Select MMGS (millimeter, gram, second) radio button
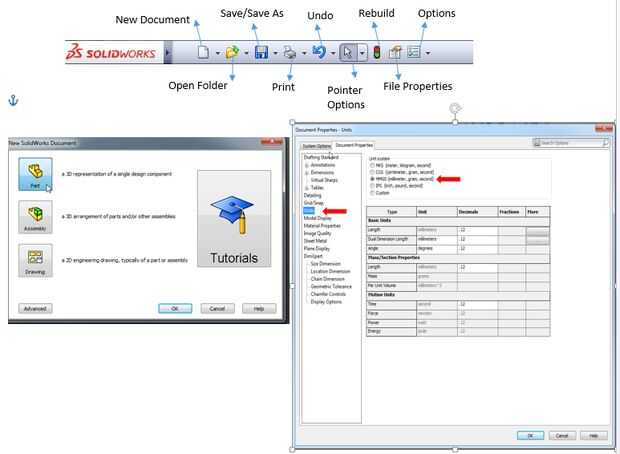620x454 pixels. (372, 179)
